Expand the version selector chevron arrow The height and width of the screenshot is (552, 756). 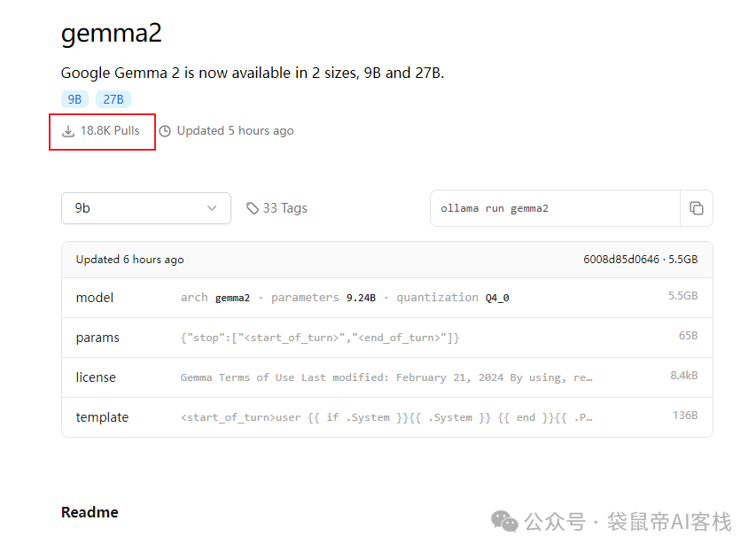(x=212, y=208)
